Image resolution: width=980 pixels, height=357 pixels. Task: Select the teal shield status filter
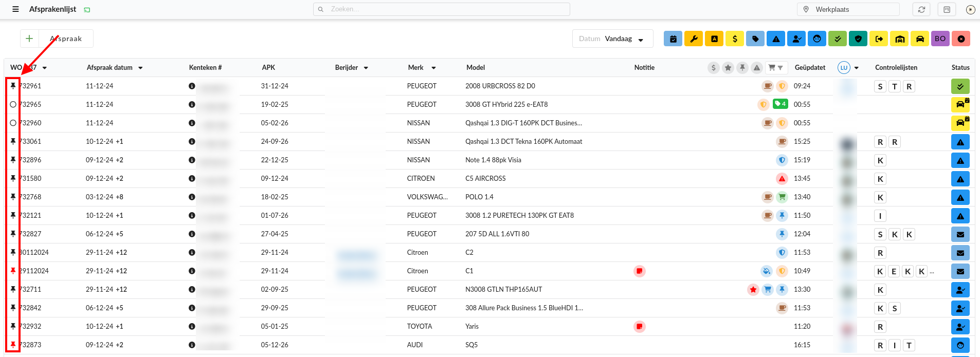click(858, 39)
